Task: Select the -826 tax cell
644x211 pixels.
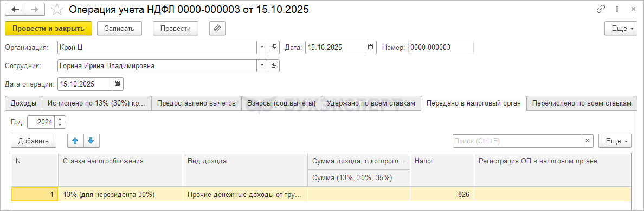Action: click(442, 195)
